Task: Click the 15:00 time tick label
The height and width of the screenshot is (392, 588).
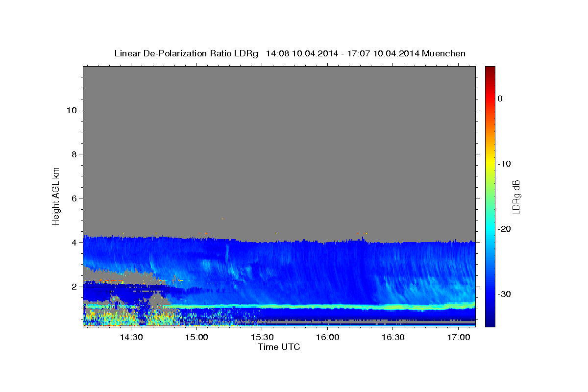Action: click(x=197, y=338)
